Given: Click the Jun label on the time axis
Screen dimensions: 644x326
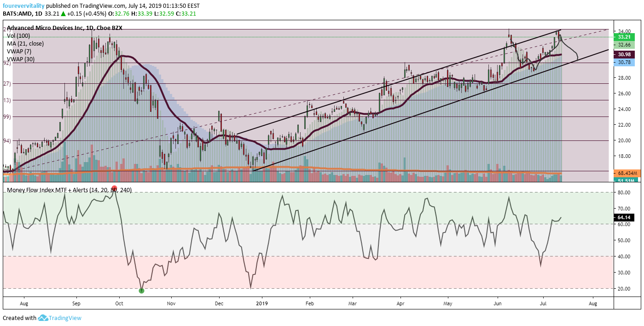Looking at the screenshot, I should pos(497,303).
